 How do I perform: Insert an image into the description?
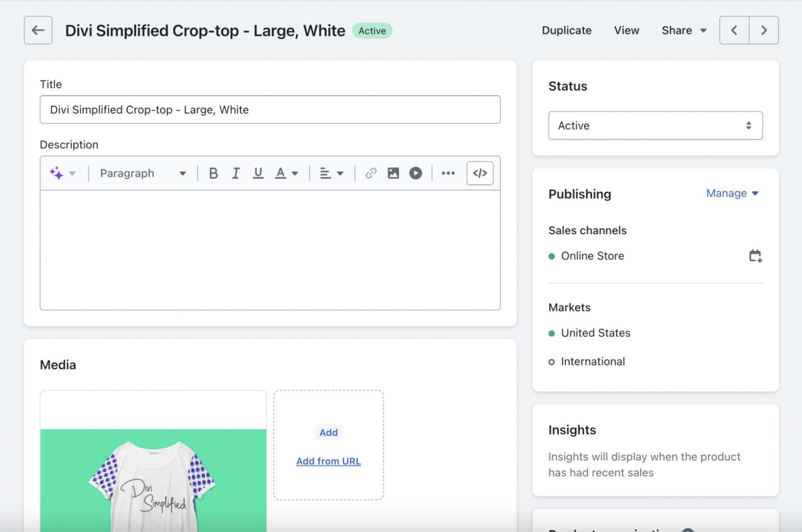393,173
